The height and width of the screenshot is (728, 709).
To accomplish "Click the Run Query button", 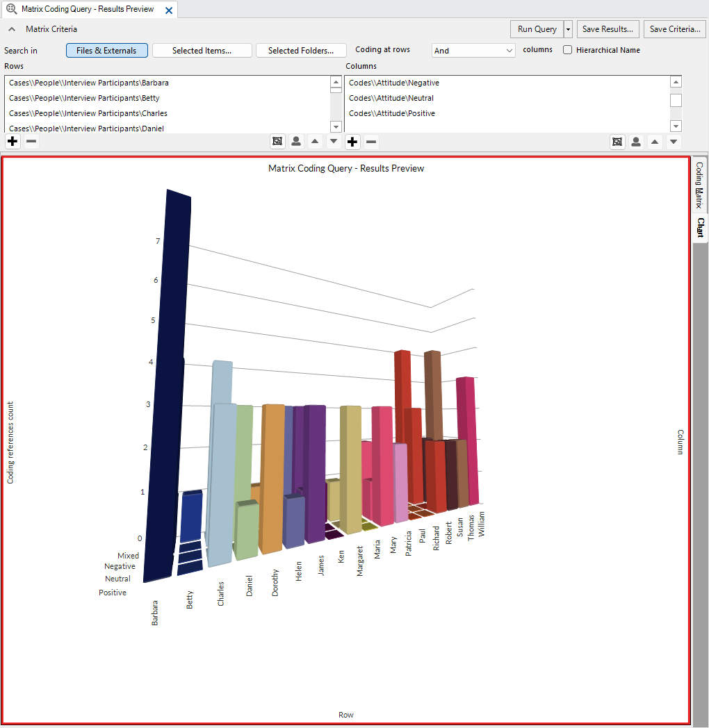I will [537, 29].
